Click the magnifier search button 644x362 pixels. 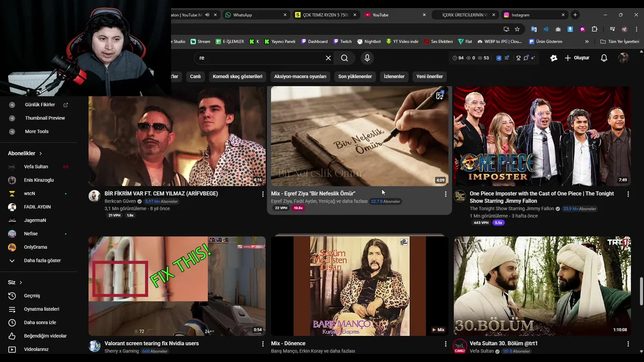pos(344,58)
